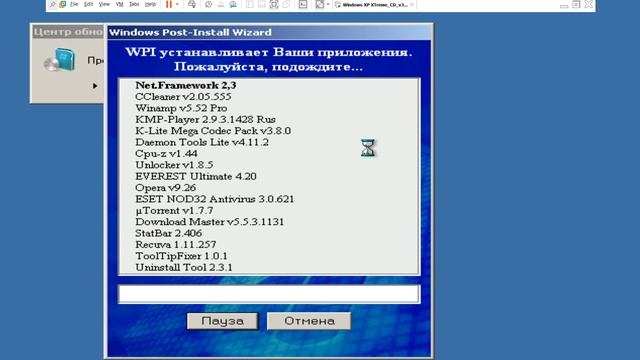Click the orange pause VM icon
640x360 pixels.
pyautogui.click(x=169, y=4)
